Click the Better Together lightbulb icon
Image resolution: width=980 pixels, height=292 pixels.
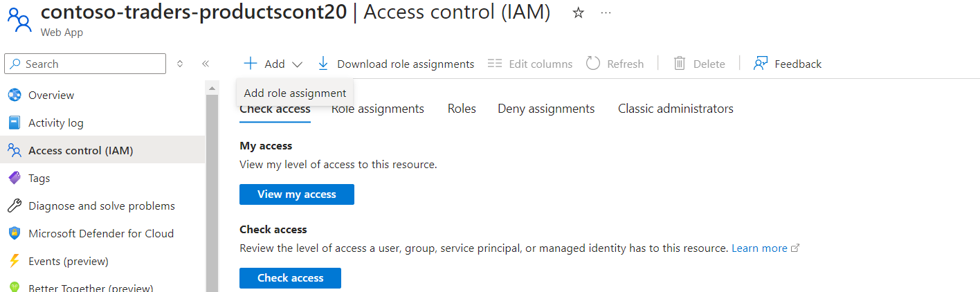pyautogui.click(x=15, y=287)
